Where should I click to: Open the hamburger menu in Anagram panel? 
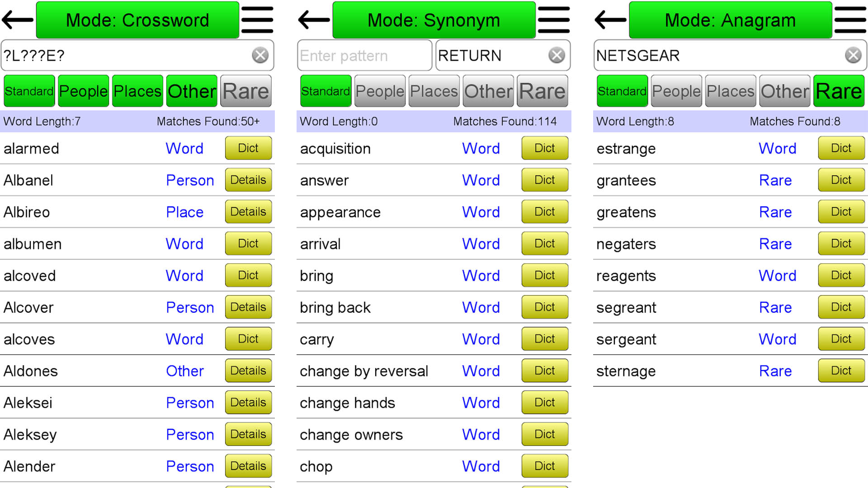pos(850,20)
